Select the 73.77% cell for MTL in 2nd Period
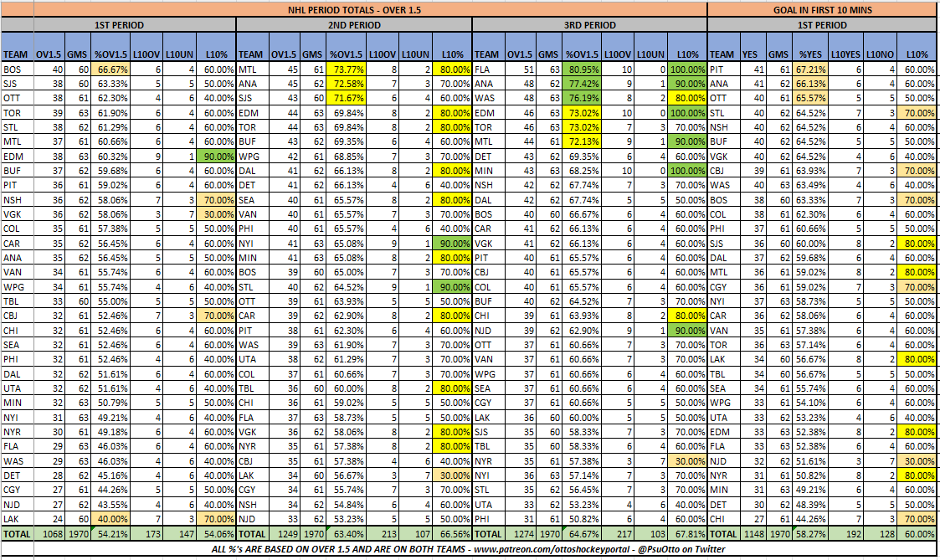 coord(347,69)
